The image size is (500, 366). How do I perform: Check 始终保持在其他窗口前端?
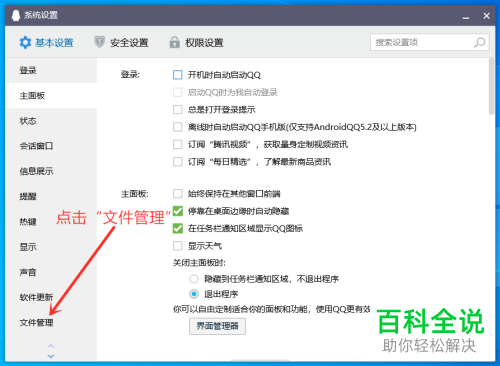pos(178,194)
